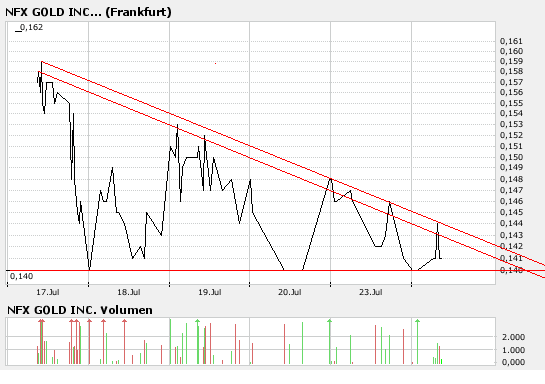Click the 0,149 price axis label
545x384 pixels.
tap(511, 168)
